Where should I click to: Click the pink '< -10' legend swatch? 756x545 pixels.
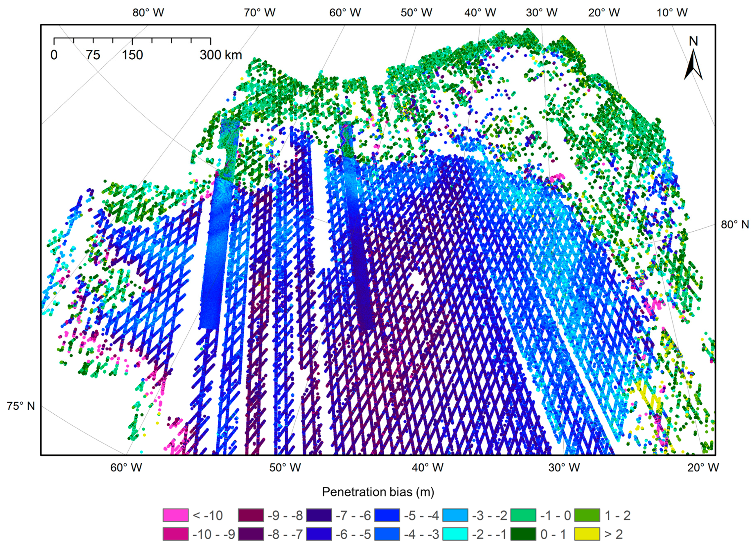pyautogui.click(x=175, y=515)
